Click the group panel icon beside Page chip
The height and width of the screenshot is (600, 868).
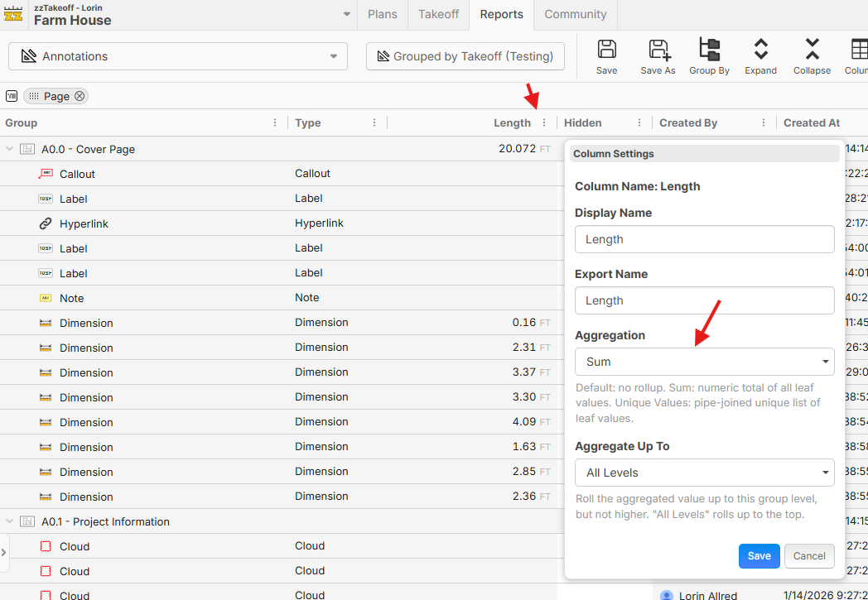12,96
